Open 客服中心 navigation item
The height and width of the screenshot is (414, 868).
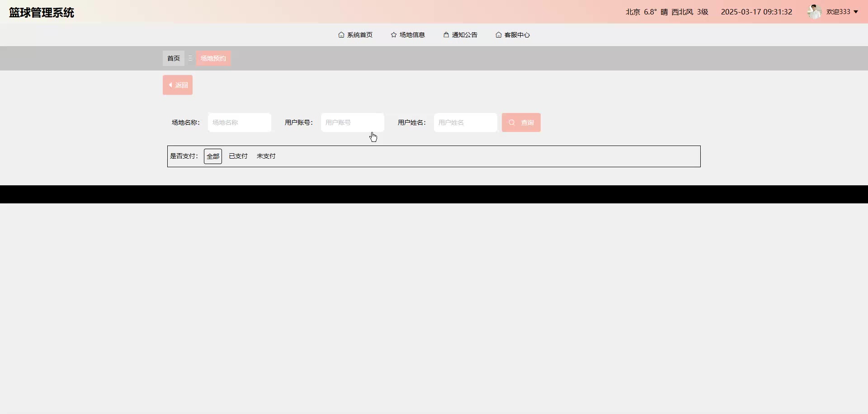coord(513,35)
